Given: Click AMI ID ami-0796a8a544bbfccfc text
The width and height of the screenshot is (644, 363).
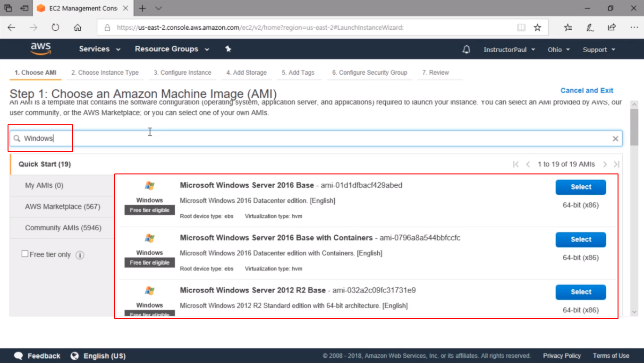Looking at the screenshot, I should [x=420, y=238].
